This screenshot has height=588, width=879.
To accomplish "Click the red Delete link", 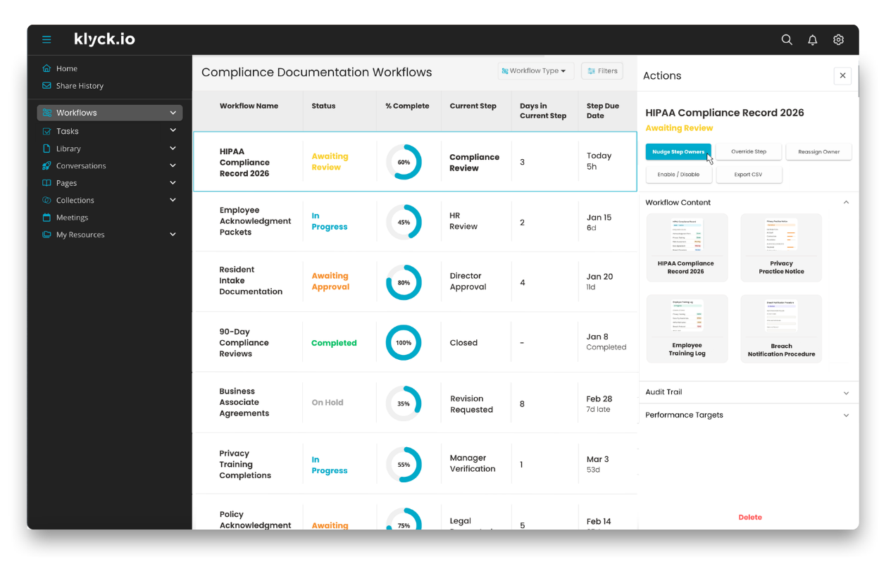I will (x=750, y=518).
